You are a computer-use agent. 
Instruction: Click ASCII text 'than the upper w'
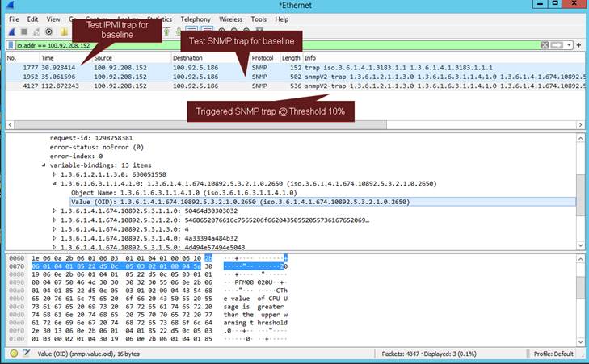[255, 315]
